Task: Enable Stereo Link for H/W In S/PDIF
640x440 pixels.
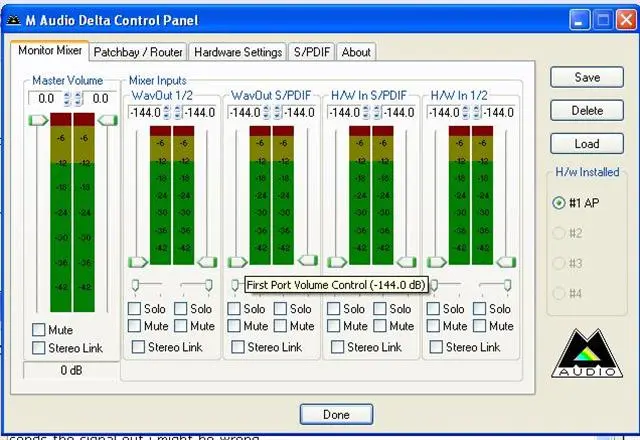Action: click(335, 347)
